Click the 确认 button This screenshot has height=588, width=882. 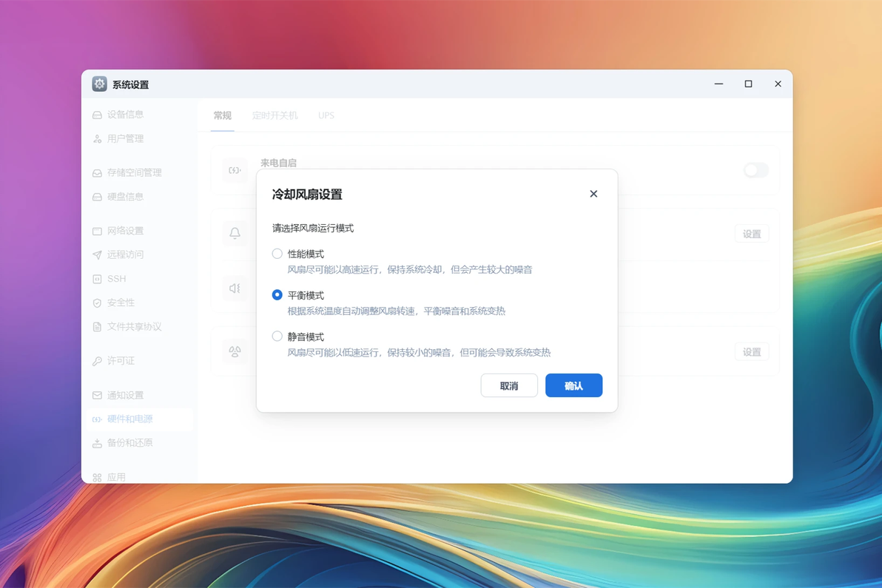click(x=573, y=385)
